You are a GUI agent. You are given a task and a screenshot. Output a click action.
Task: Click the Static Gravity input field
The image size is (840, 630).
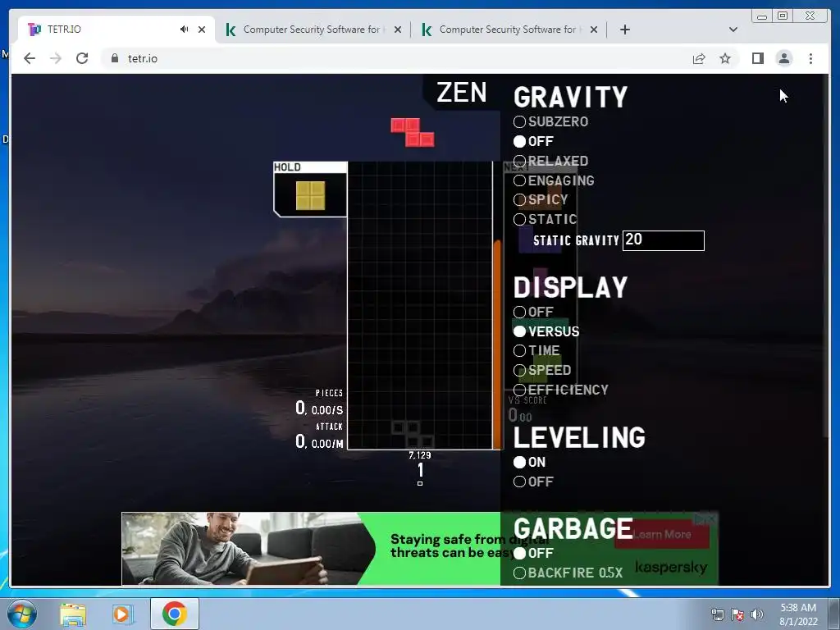(663, 240)
